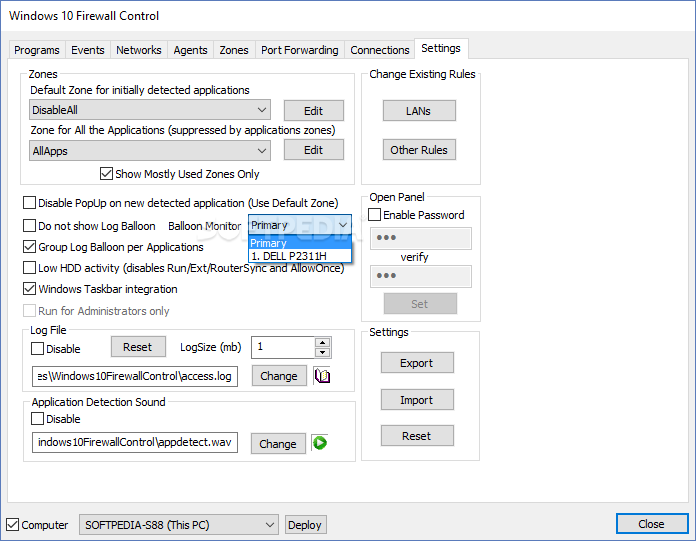Click the appdetect.wav path field

pyautogui.click(x=135, y=442)
